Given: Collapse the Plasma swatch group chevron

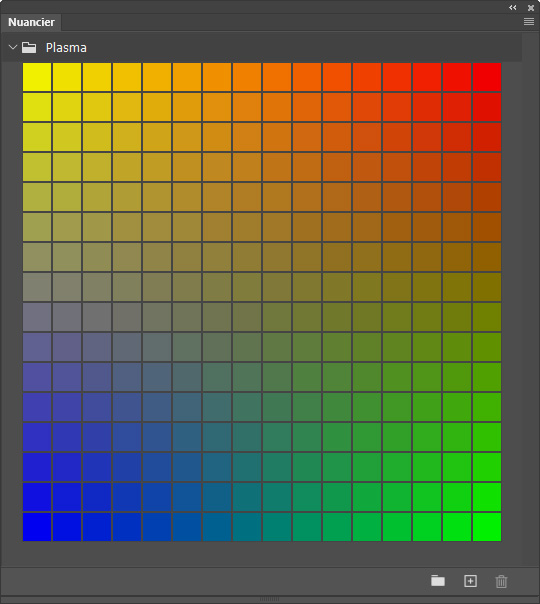Looking at the screenshot, I should (x=13, y=47).
